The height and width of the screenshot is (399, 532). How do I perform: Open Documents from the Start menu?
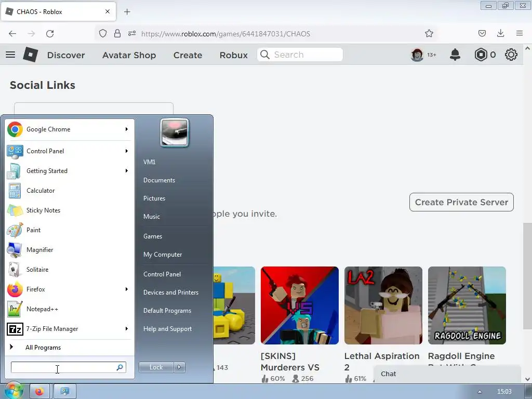pyautogui.click(x=159, y=180)
